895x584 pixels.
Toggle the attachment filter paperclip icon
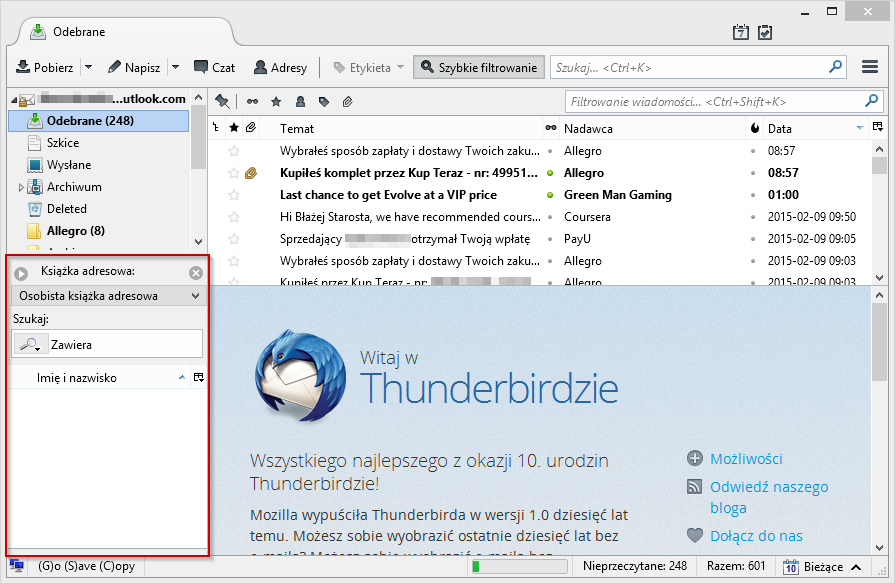coord(348,102)
